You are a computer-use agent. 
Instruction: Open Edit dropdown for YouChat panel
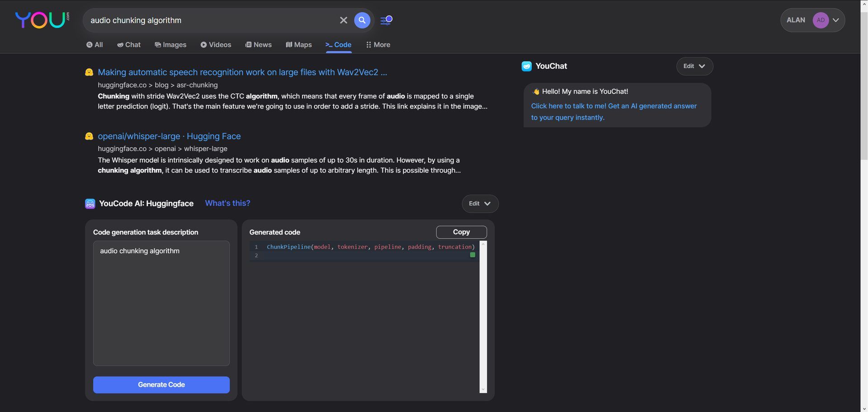(x=694, y=66)
